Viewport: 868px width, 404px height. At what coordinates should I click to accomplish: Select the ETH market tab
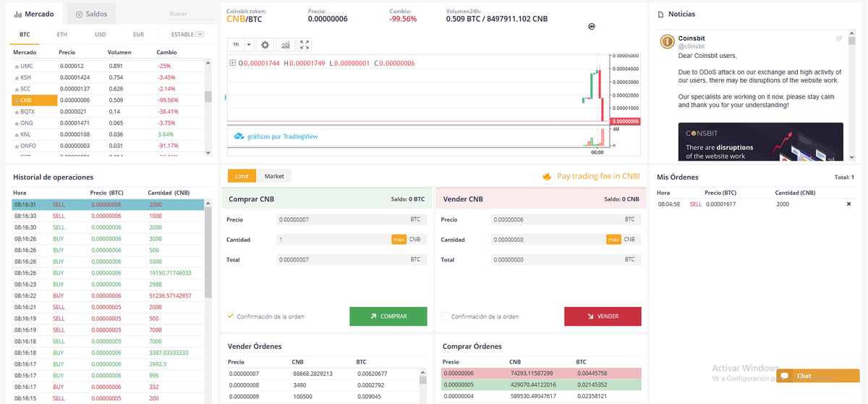click(62, 34)
